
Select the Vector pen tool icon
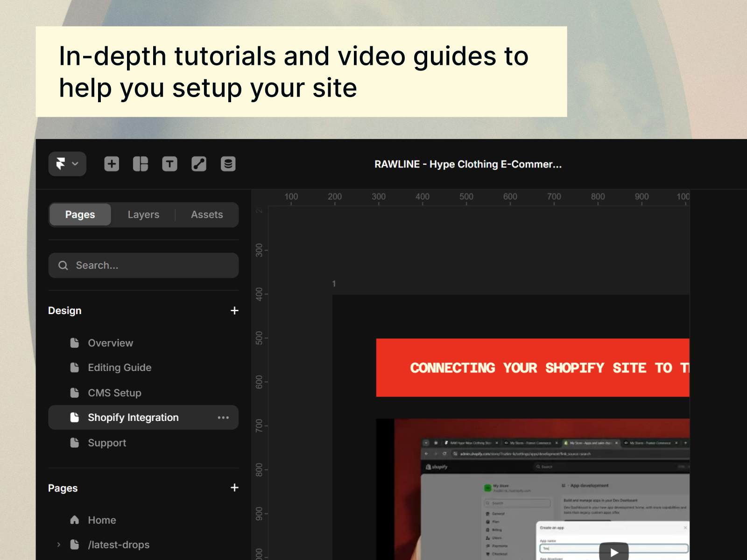coord(199,164)
